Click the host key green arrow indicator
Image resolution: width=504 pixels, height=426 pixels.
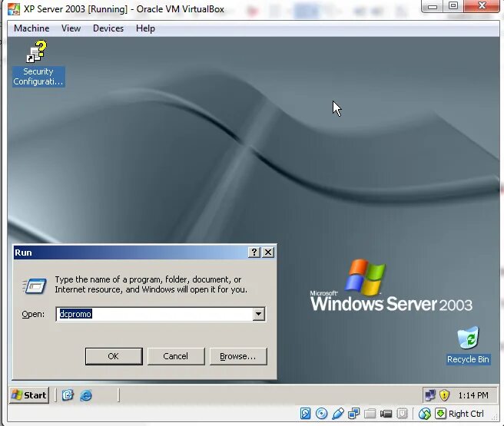pos(440,414)
